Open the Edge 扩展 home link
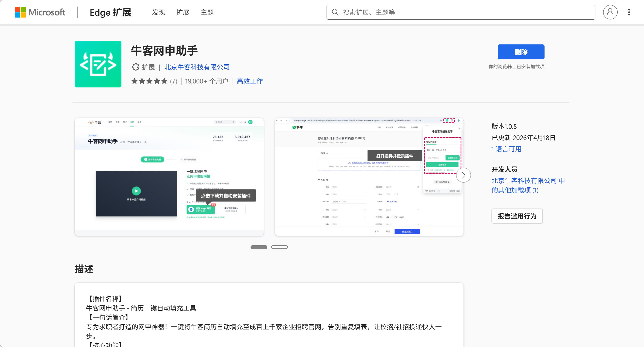The height and width of the screenshot is (347, 644). tap(110, 12)
